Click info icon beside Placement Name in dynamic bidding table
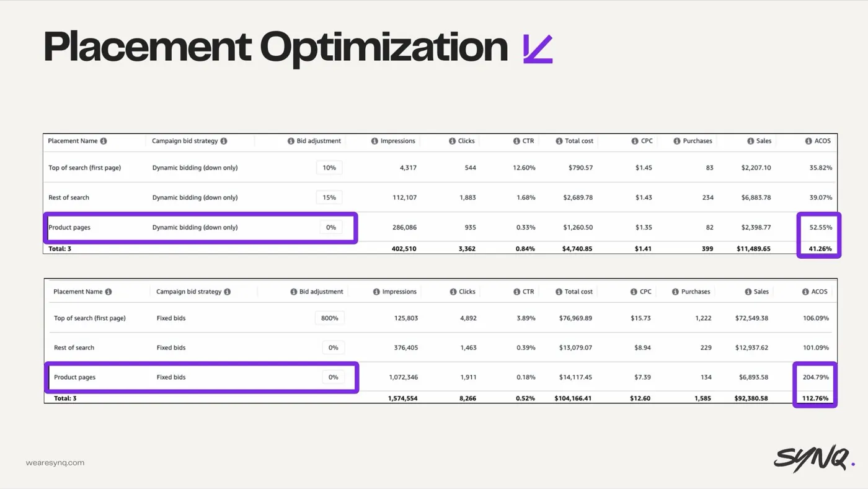 [x=104, y=141]
